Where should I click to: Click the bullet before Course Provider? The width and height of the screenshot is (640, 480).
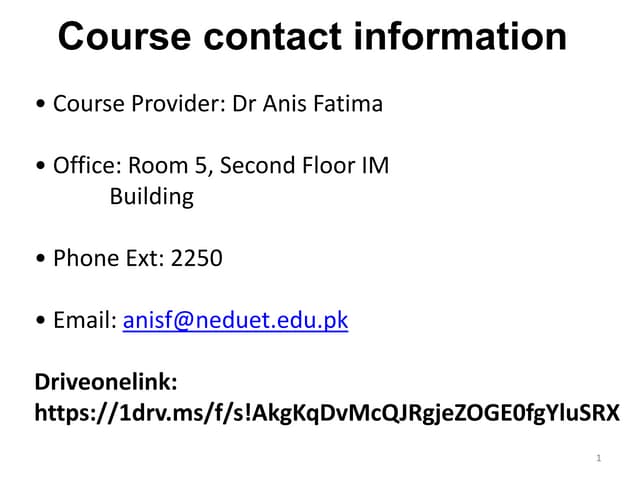click(39, 105)
